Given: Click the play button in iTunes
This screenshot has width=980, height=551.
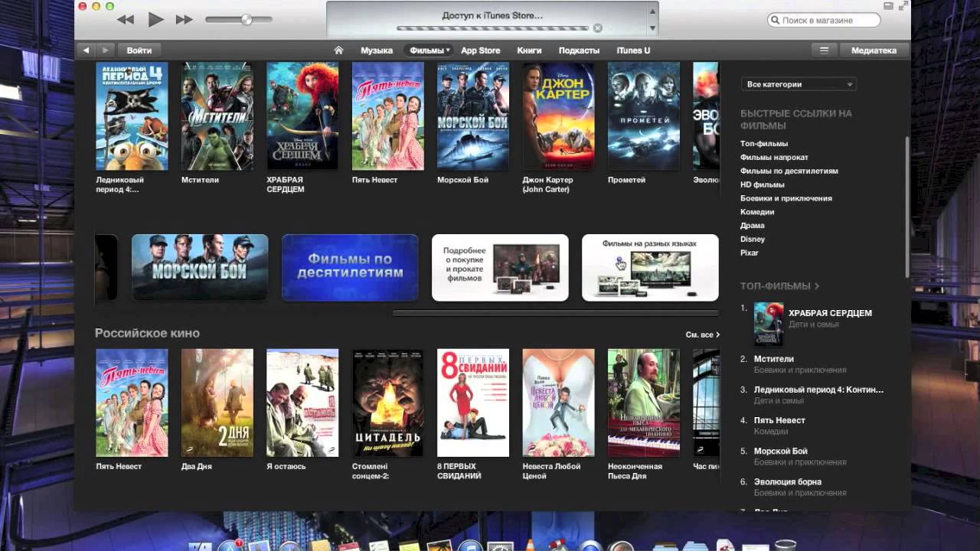Looking at the screenshot, I should (155, 19).
